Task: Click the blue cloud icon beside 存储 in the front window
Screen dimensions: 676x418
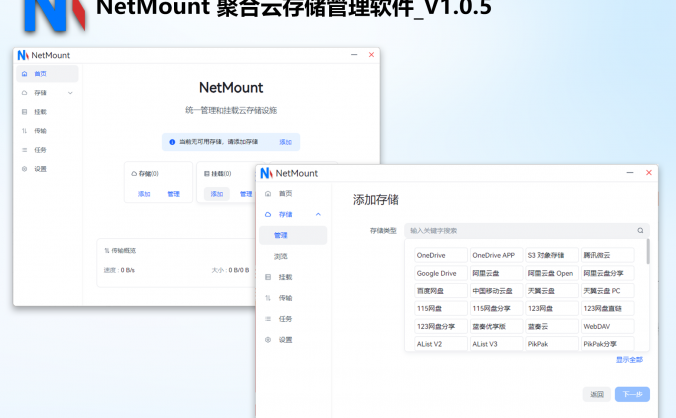Action: coord(268,214)
